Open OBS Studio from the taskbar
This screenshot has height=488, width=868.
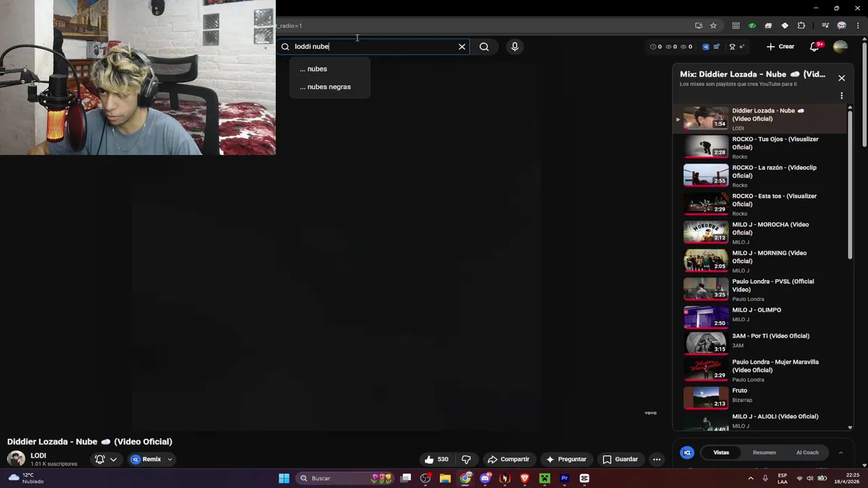[425, 479]
